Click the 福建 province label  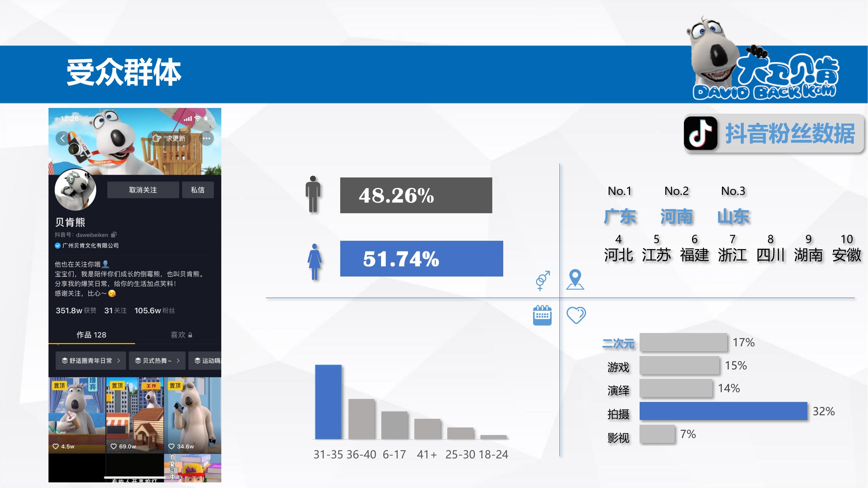(694, 255)
